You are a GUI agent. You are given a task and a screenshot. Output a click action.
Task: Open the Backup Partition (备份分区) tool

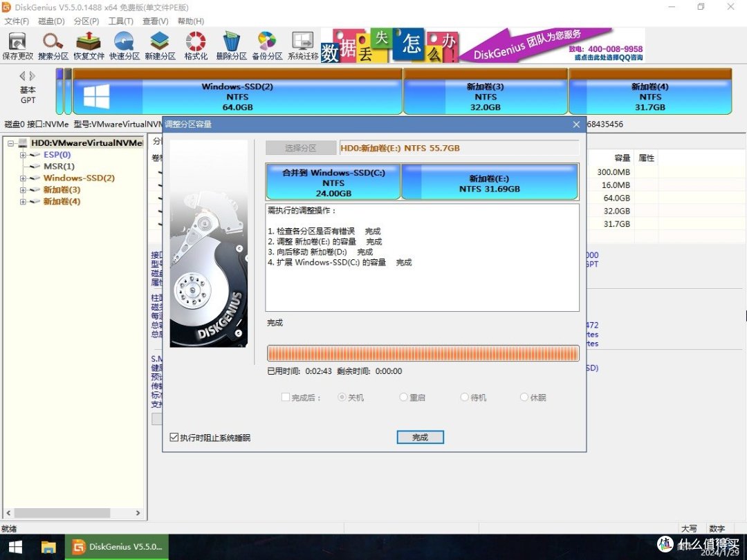(x=267, y=46)
